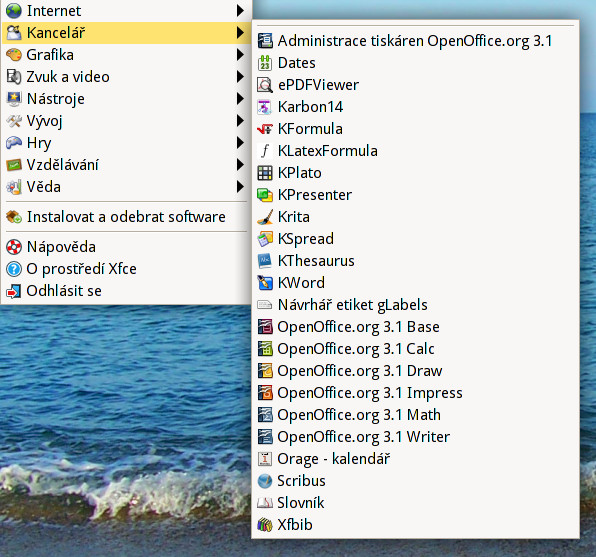Expand the Grafika submenu arrow

(240, 55)
